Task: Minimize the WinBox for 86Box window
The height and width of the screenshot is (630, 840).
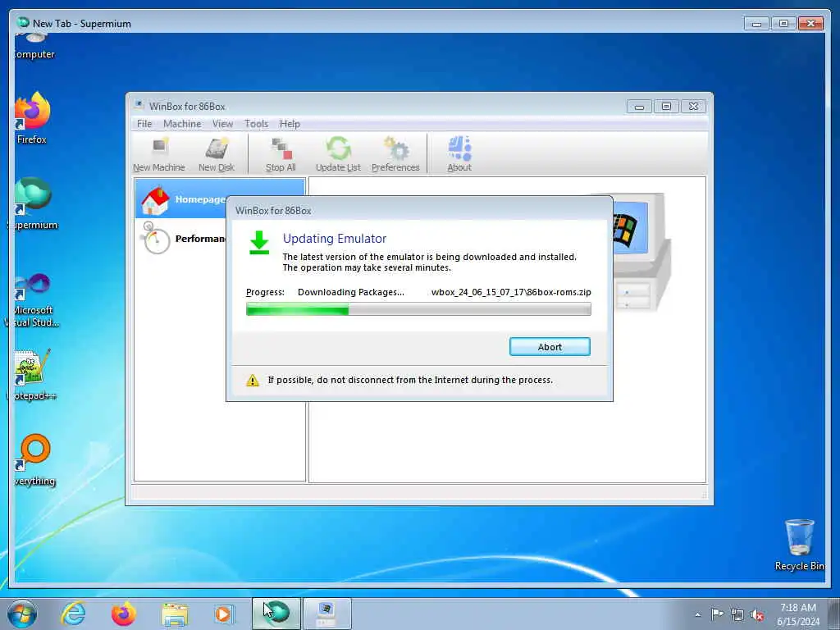Action: 639,107
